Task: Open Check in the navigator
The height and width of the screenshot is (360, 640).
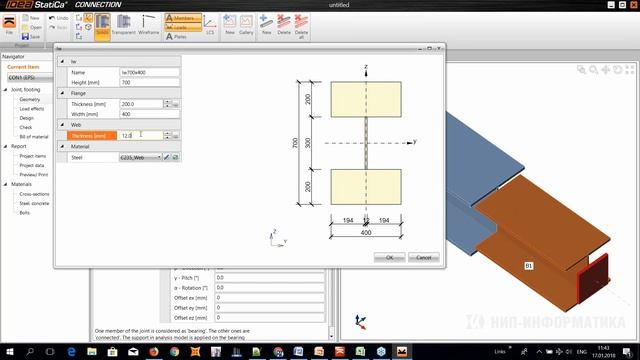Action: pyautogui.click(x=26, y=127)
